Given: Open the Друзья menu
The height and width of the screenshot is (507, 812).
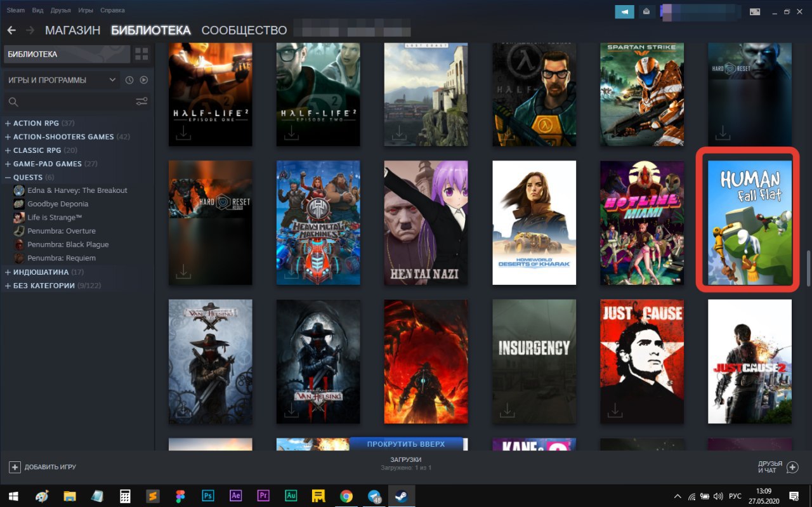Looking at the screenshot, I should [x=60, y=11].
